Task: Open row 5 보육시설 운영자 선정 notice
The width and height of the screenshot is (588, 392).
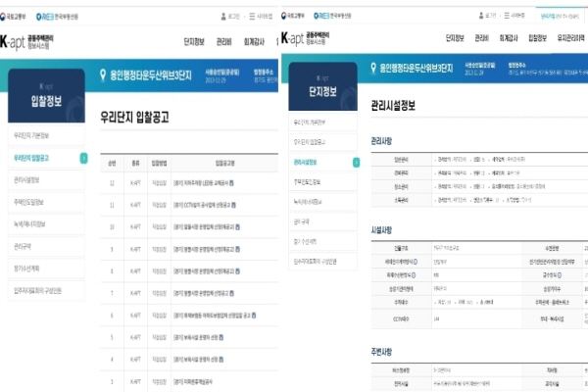Action: pyautogui.click(x=196, y=337)
